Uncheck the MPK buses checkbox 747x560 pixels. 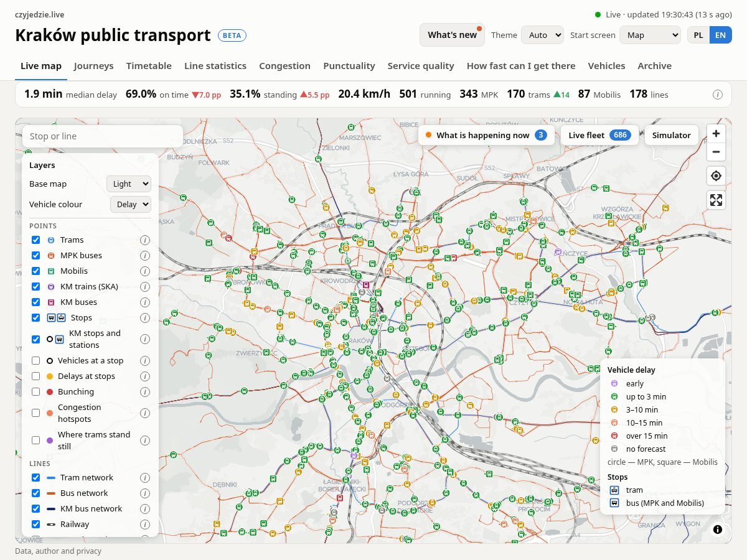click(36, 256)
